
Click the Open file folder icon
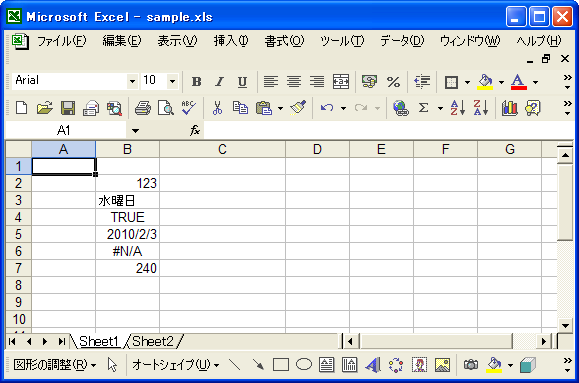pyautogui.click(x=44, y=108)
